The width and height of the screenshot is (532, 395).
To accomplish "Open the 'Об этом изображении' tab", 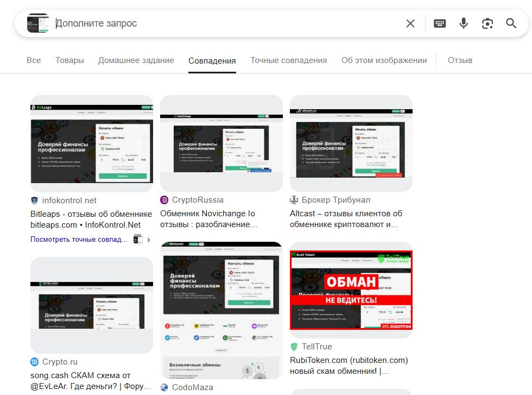I will point(384,60).
